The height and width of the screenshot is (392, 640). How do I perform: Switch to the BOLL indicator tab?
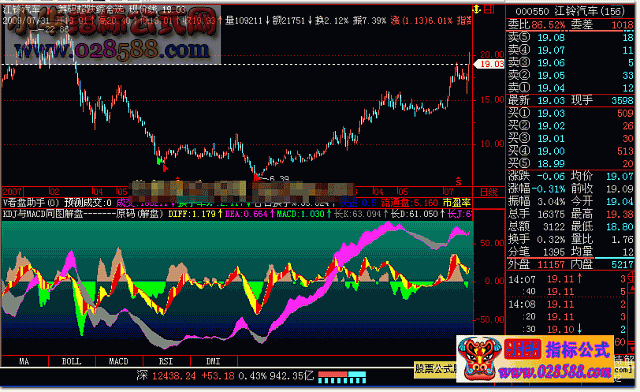point(72,361)
